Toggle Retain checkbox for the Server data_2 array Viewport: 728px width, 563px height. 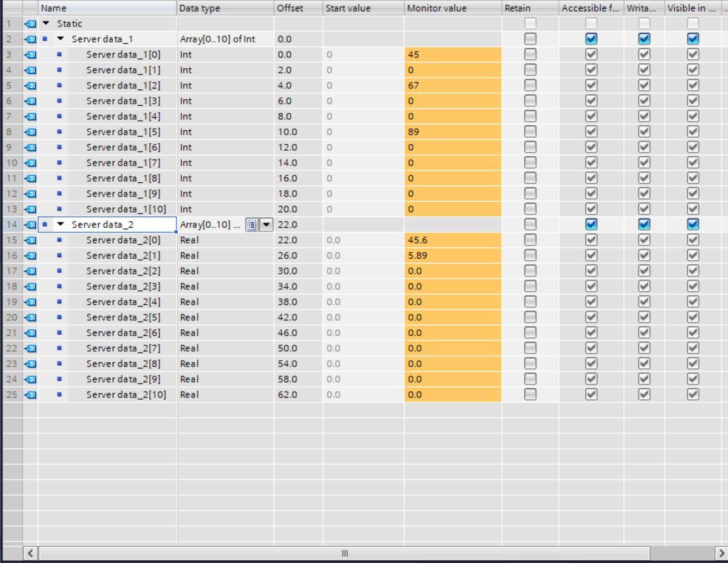530,224
